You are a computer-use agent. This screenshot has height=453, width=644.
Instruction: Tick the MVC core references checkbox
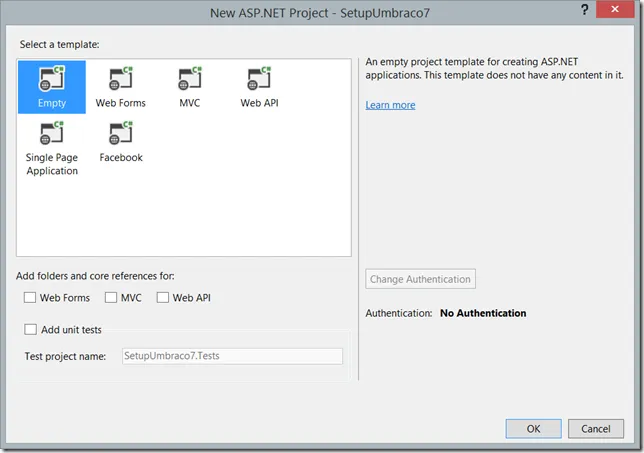[x=111, y=298]
